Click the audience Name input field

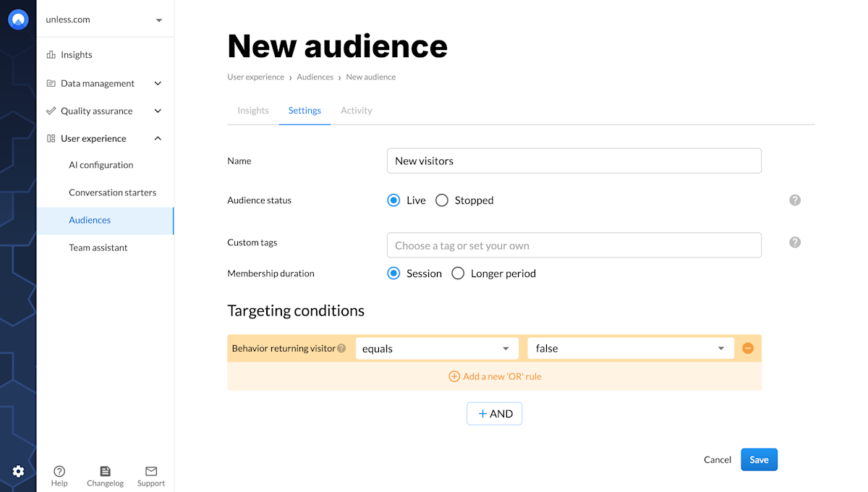pyautogui.click(x=574, y=161)
